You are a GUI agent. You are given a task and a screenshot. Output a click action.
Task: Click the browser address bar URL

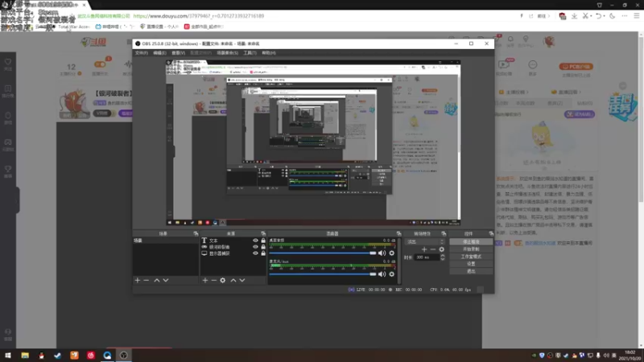pyautogui.click(x=199, y=16)
